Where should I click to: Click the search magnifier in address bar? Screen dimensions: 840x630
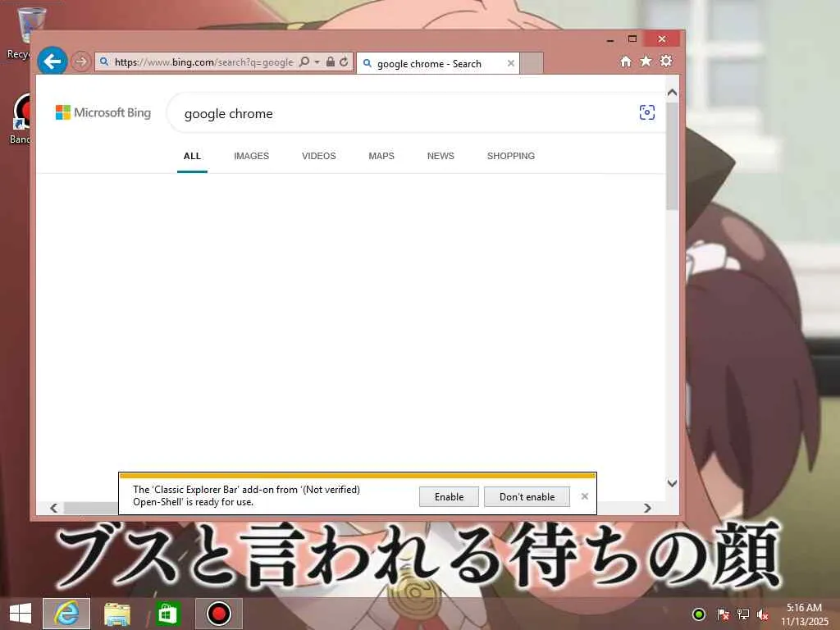click(304, 62)
